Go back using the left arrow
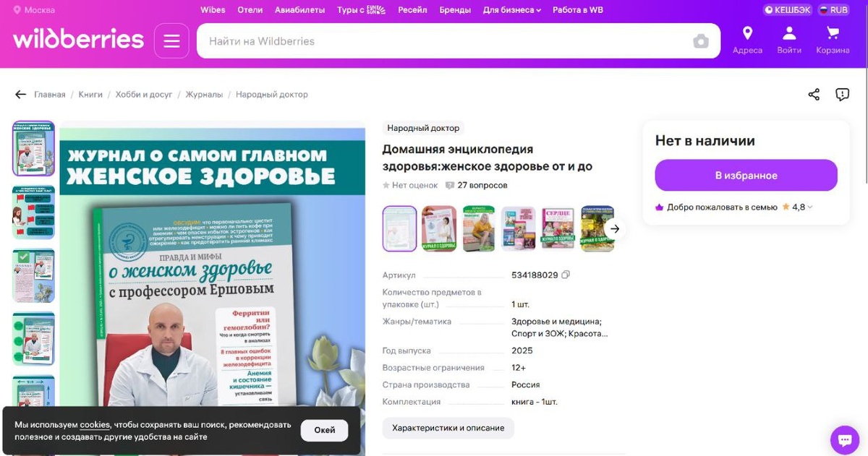This screenshot has height=456, width=868. click(20, 95)
